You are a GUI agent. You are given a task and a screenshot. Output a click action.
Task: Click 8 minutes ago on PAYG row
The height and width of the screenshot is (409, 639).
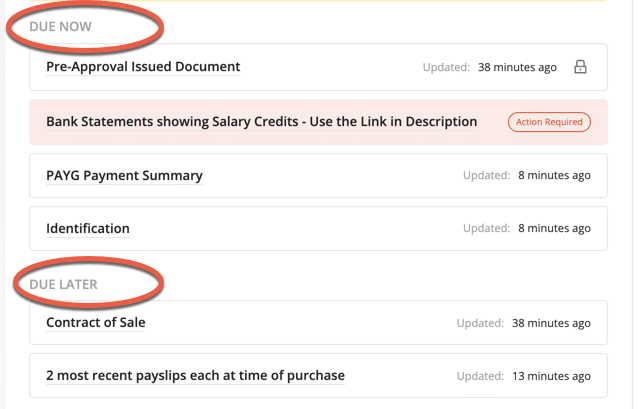(x=554, y=175)
